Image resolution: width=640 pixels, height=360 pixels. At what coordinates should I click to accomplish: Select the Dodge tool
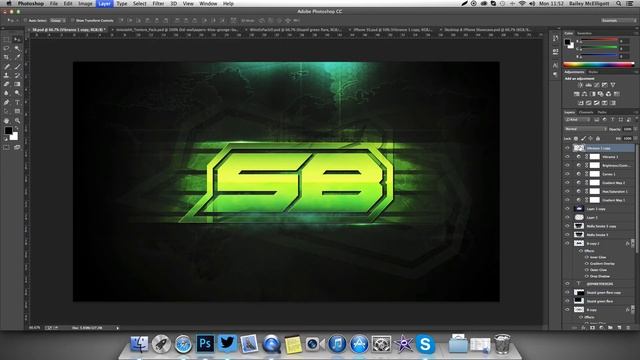(x=17, y=93)
